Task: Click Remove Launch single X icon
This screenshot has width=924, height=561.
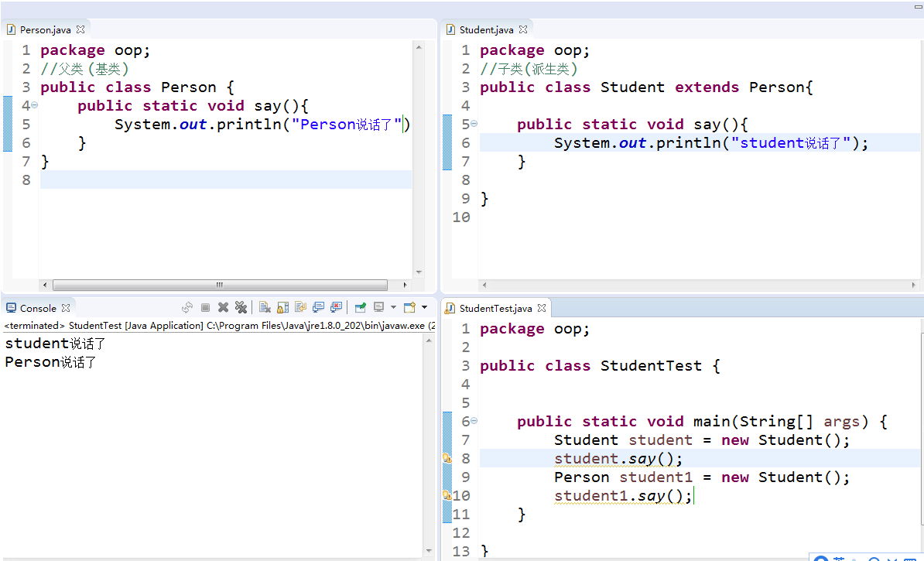Action: [223, 308]
